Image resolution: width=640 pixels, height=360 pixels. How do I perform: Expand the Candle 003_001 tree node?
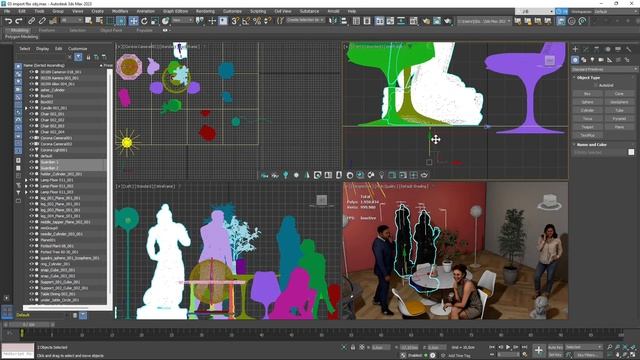point(26,108)
